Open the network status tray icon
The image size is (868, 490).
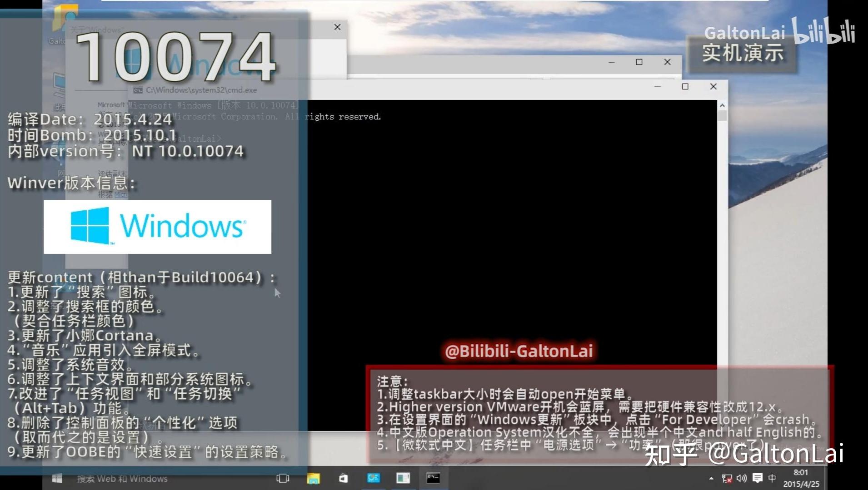pos(727,479)
